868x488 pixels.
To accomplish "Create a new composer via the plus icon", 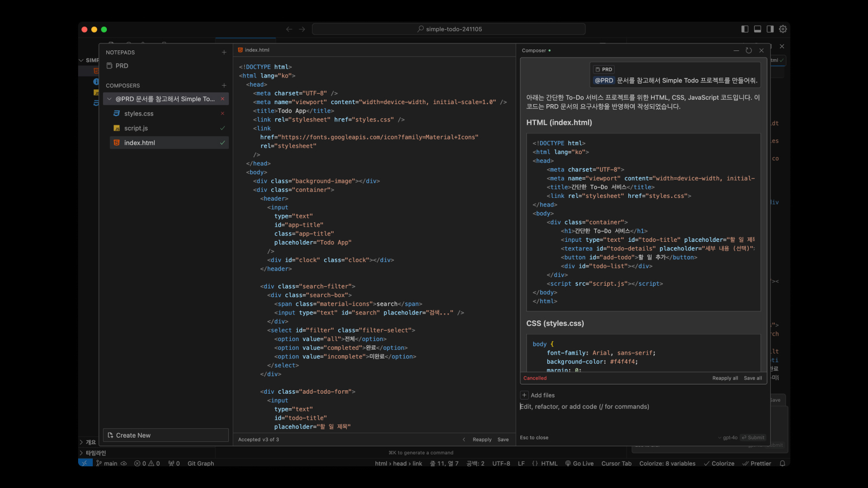I will pos(224,86).
